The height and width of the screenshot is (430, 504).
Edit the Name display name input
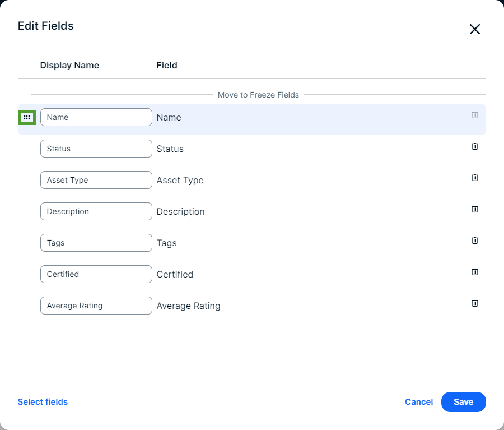pos(96,117)
